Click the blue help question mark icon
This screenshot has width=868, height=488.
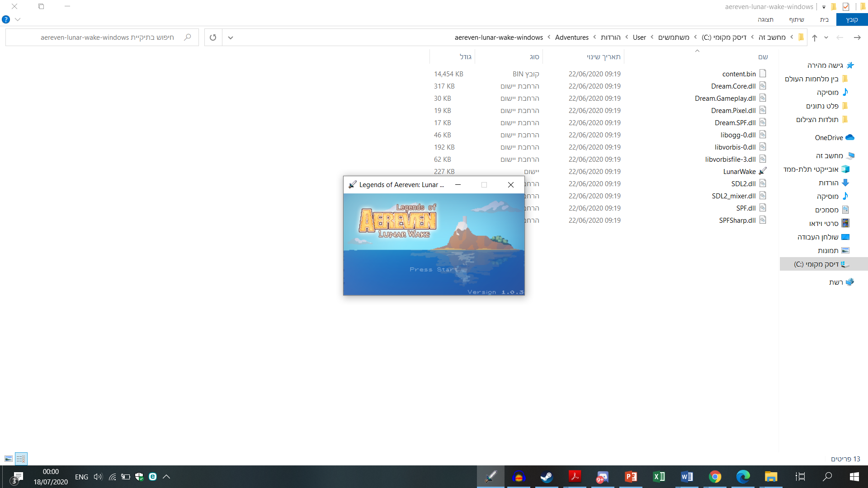(x=6, y=19)
